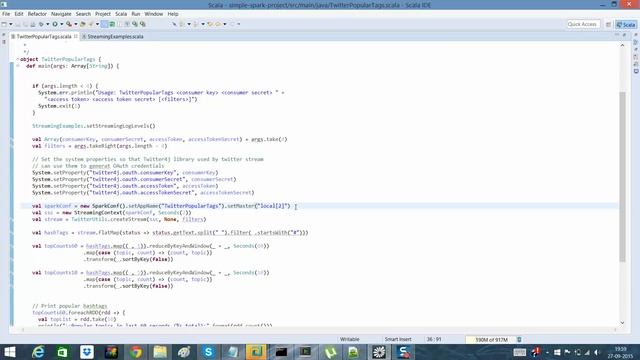Maximize the editor area

click(x=624, y=36)
